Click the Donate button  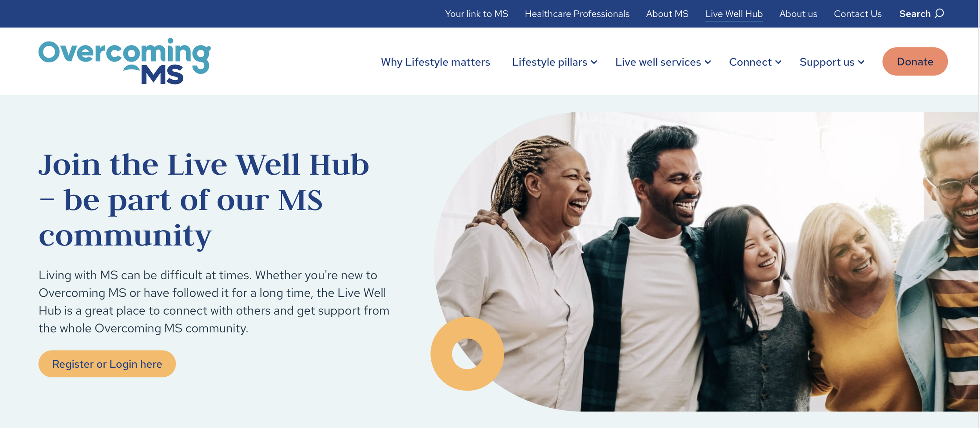pyautogui.click(x=915, y=61)
